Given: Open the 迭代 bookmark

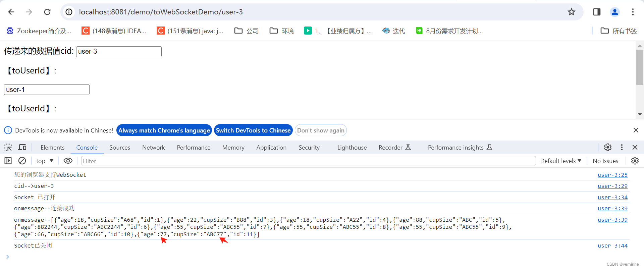Looking at the screenshot, I should [394, 31].
